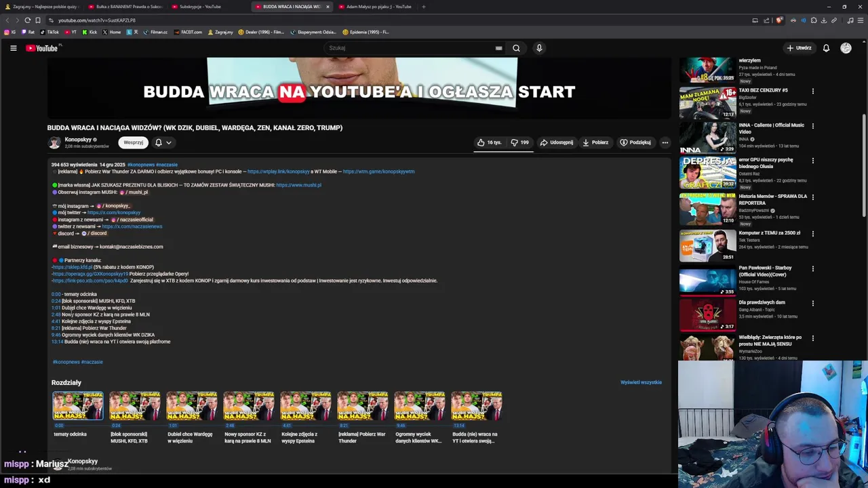Click the address bar URL
Viewport: 868px width, 488px height.
click(x=97, y=20)
